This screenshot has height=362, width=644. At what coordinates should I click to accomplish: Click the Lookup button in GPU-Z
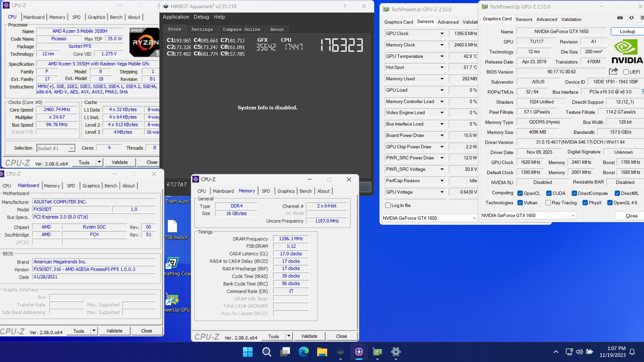(627, 32)
